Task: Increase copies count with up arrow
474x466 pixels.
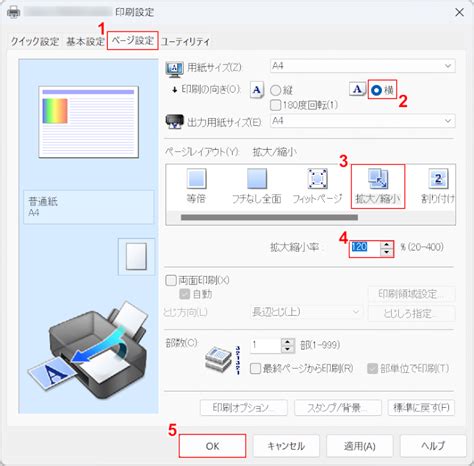Action: tap(288, 342)
